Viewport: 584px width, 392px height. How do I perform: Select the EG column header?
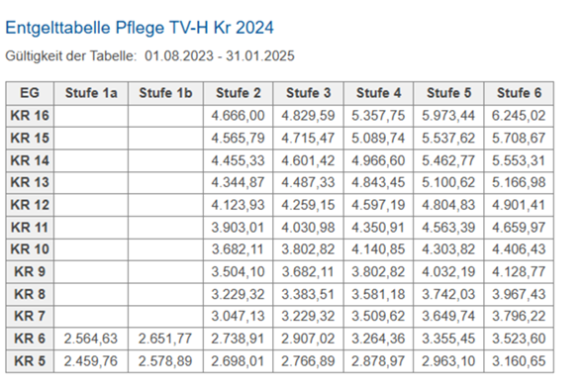(x=30, y=93)
